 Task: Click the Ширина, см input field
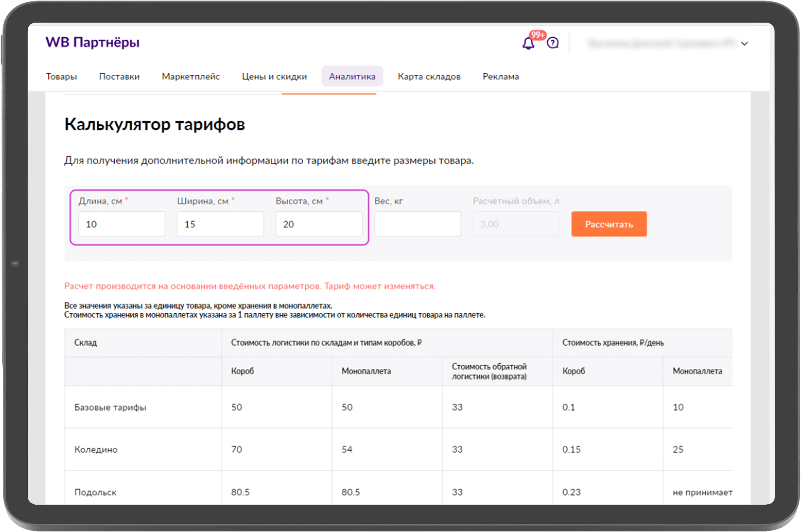pyautogui.click(x=220, y=224)
